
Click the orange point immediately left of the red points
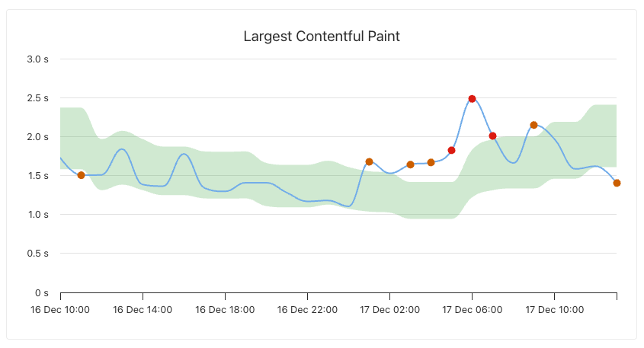pyautogui.click(x=431, y=162)
